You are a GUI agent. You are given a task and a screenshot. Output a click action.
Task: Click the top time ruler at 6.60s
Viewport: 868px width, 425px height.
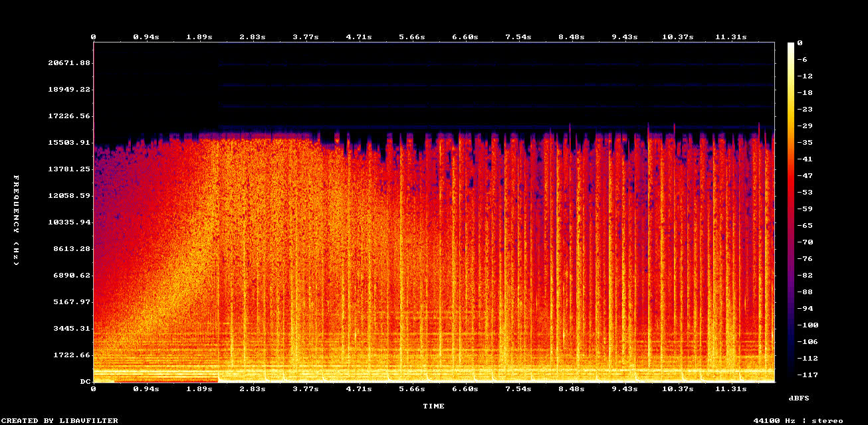[465, 37]
